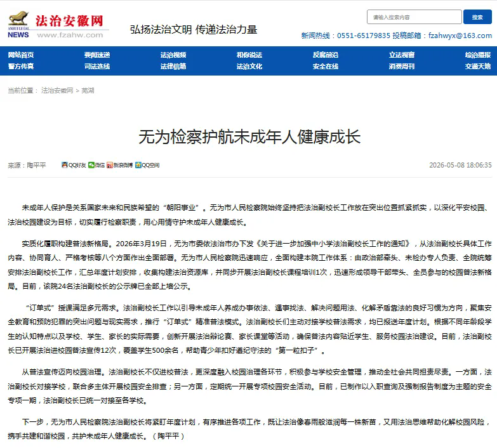Share via QQ空间 icon
The height and width of the screenshot is (448, 497).
pyautogui.click(x=147, y=165)
